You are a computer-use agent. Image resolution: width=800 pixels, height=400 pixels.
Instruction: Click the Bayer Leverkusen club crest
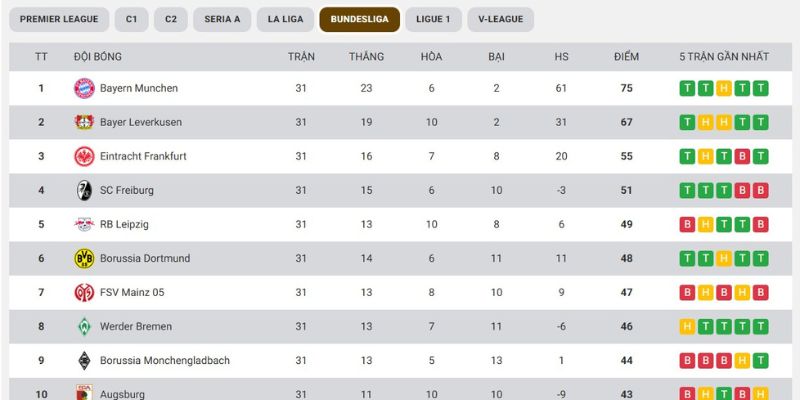click(83, 122)
